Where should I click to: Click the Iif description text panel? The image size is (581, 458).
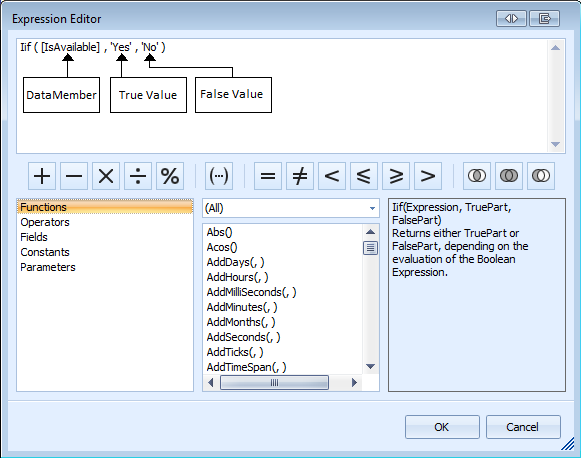click(477, 295)
